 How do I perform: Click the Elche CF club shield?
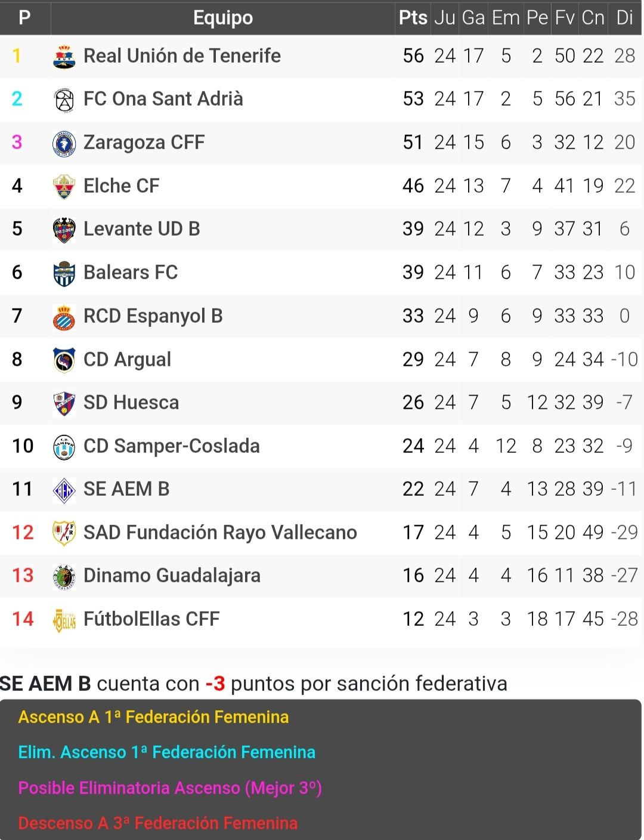pos(64,187)
